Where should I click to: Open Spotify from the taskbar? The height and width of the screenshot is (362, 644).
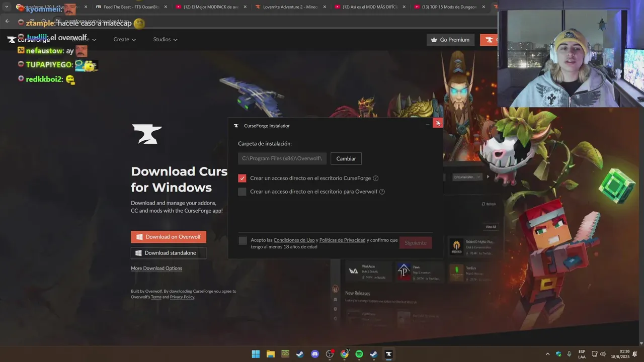pyautogui.click(x=359, y=354)
